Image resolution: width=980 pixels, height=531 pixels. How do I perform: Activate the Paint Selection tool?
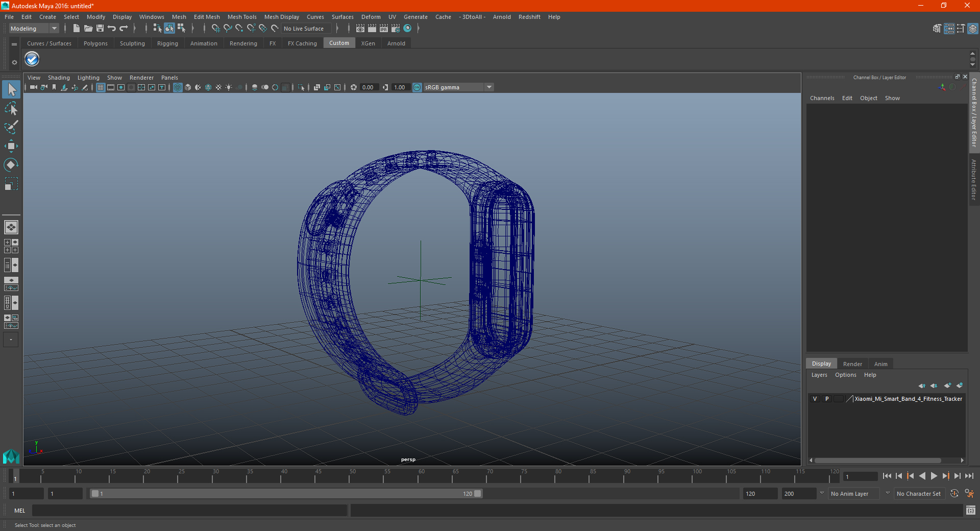11,127
